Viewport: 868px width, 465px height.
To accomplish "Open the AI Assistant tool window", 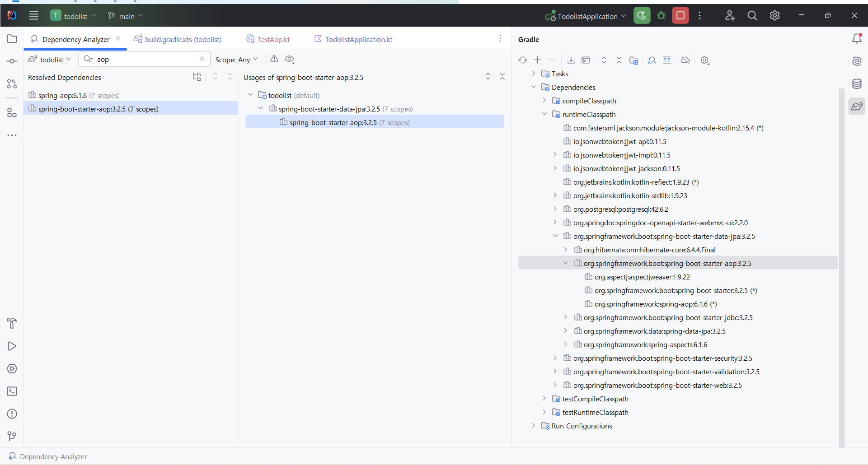I will (x=857, y=61).
